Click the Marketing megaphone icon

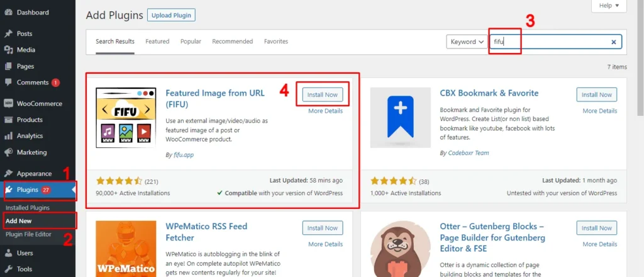(x=8, y=152)
